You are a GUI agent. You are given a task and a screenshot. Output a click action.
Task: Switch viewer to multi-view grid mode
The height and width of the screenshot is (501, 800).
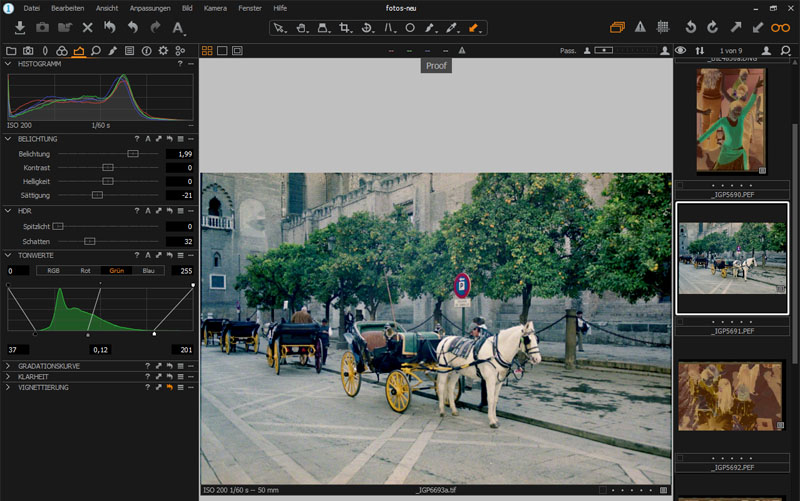click(x=207, y=50)
